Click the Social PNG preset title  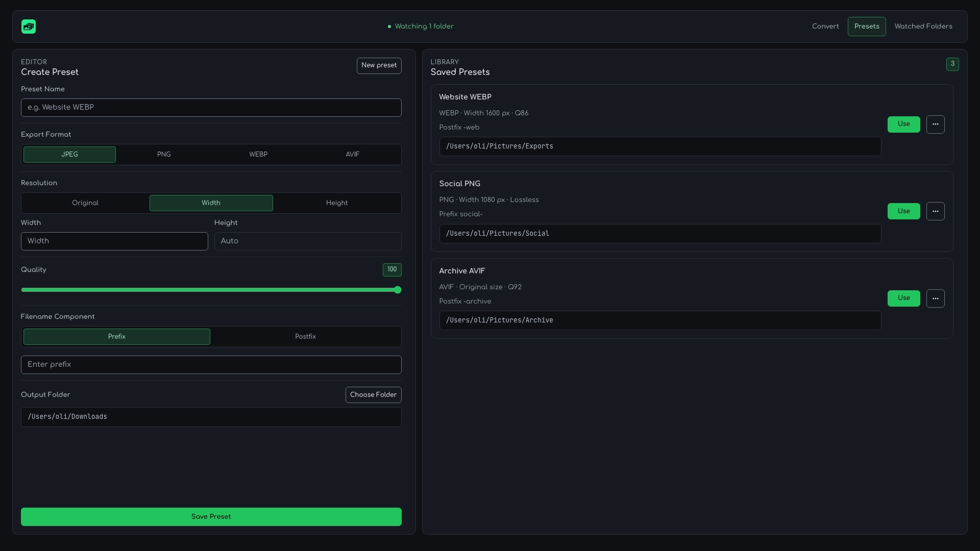[x=460, y=184]
